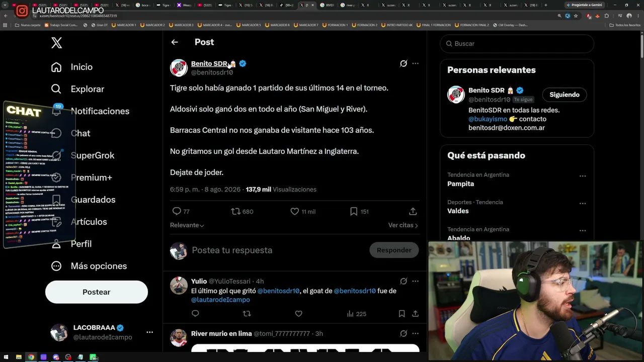Screen dimensions: 644x362
Task: Reply to the post via the 77 comments icon
Action: click(181, 212)
